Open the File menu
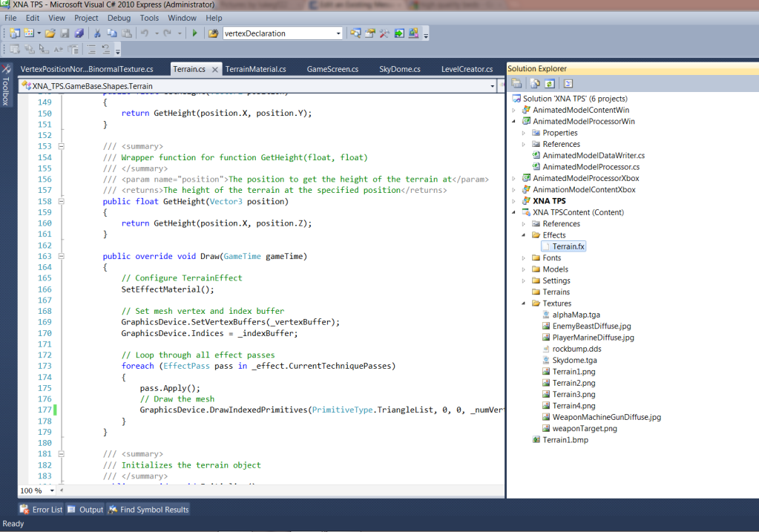 tap(10, 18)
